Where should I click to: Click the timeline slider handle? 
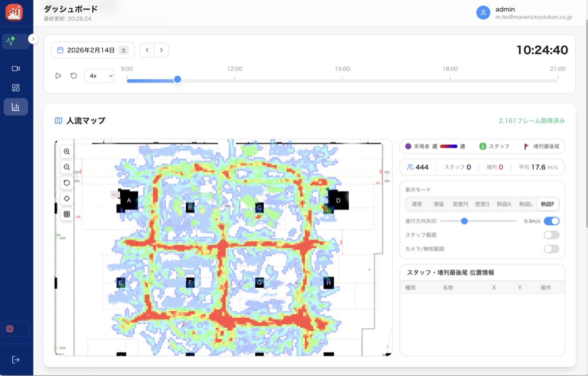tap(178, 79)
